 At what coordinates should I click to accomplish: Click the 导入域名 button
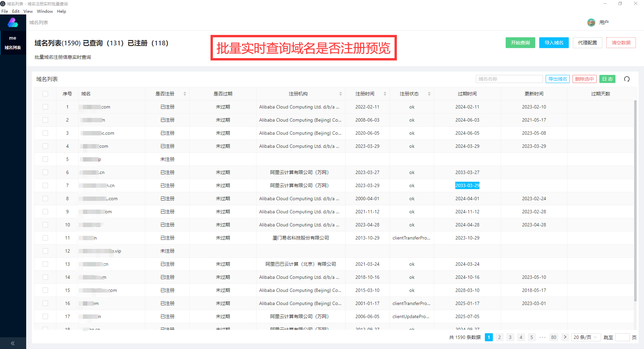click(554, 43)
